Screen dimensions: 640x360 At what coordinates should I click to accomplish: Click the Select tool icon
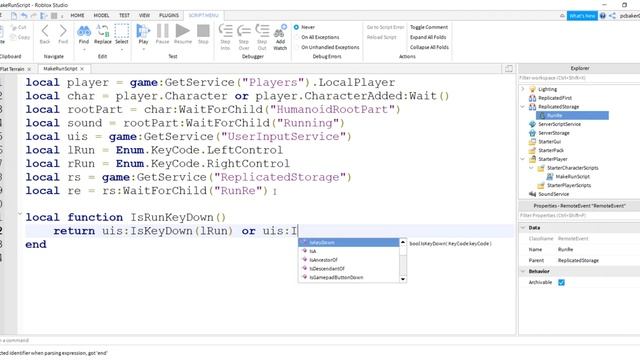122,31
